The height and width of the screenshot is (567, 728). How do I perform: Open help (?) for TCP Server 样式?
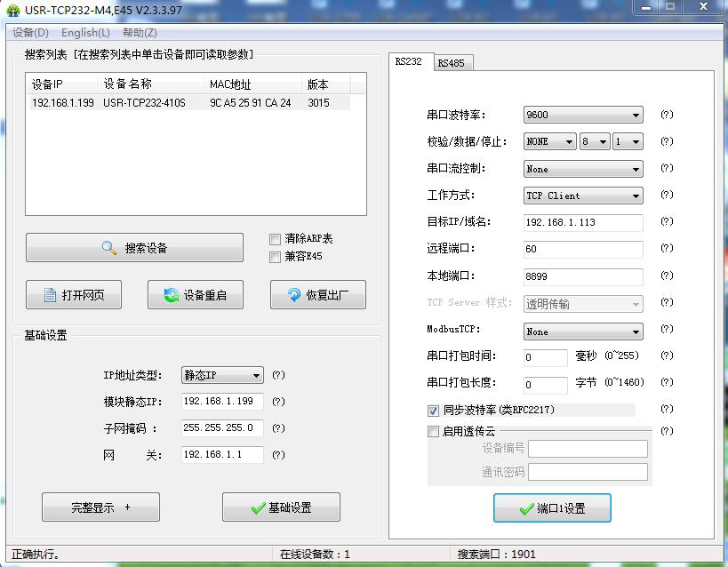667,302
